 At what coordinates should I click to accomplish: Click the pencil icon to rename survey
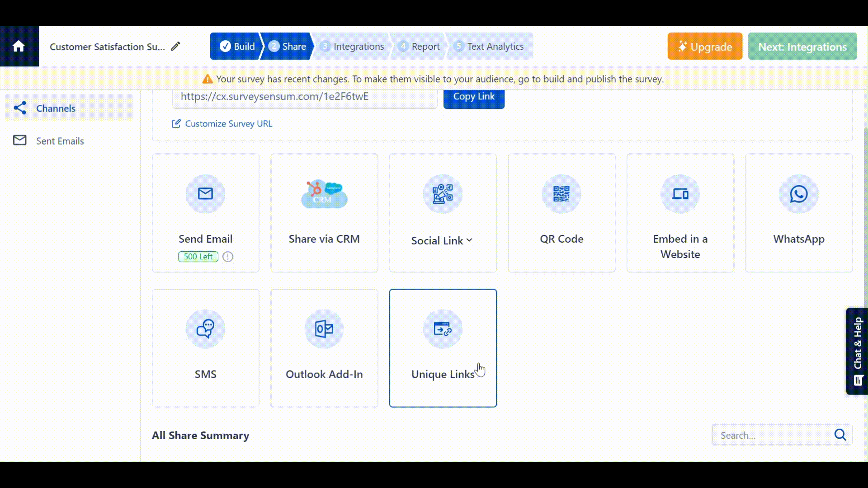click(176, 46)
